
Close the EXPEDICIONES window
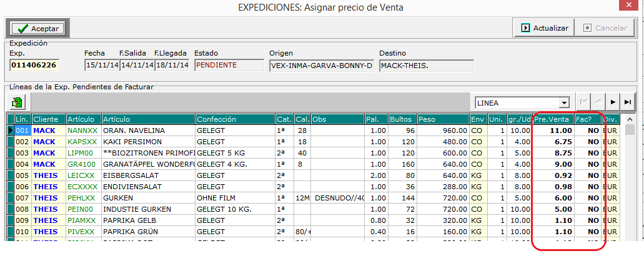[630, 6]
